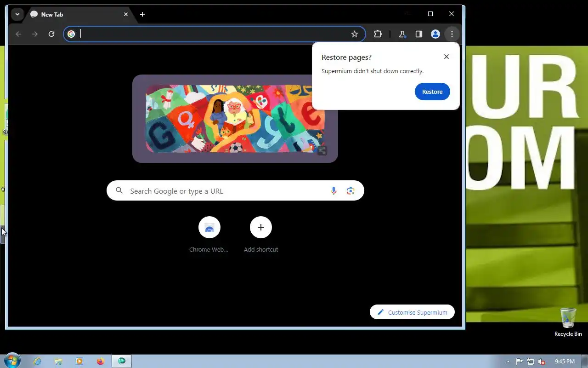Open the Google Doodle image

pos(235,119)
